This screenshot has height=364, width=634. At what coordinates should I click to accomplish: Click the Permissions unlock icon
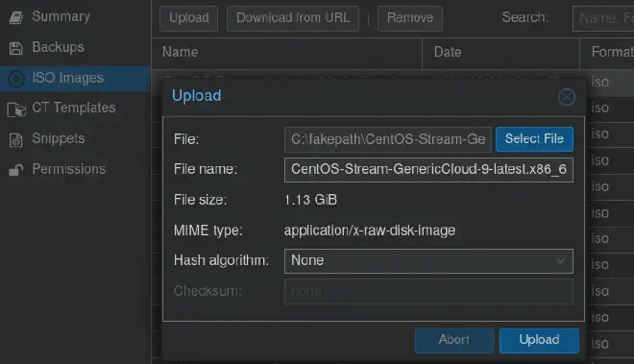point(16,170)
